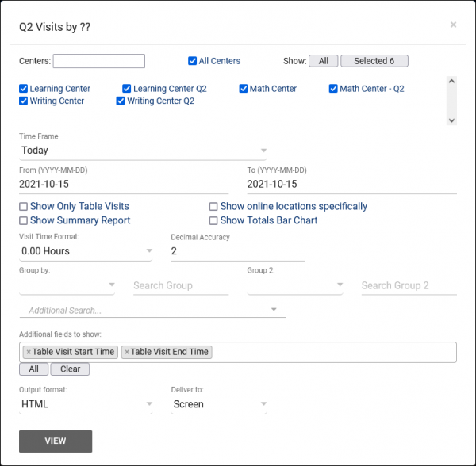Open the Output format dropdown
Screen dimensions: 476x466
tap(86, 404)
